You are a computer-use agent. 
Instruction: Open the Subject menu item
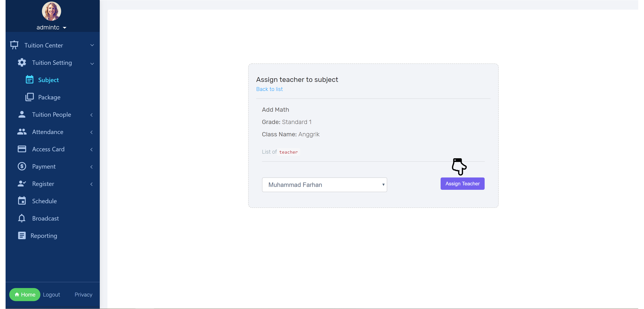[x=48, y=80]
